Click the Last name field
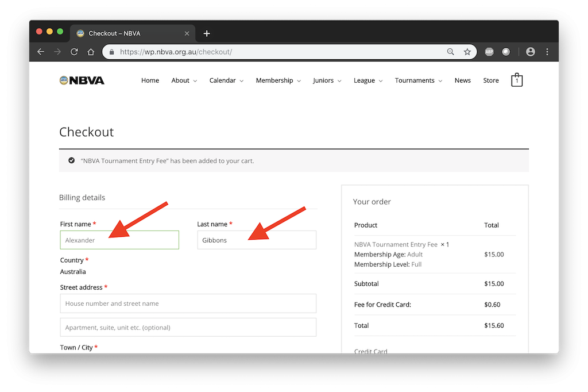 257,240
